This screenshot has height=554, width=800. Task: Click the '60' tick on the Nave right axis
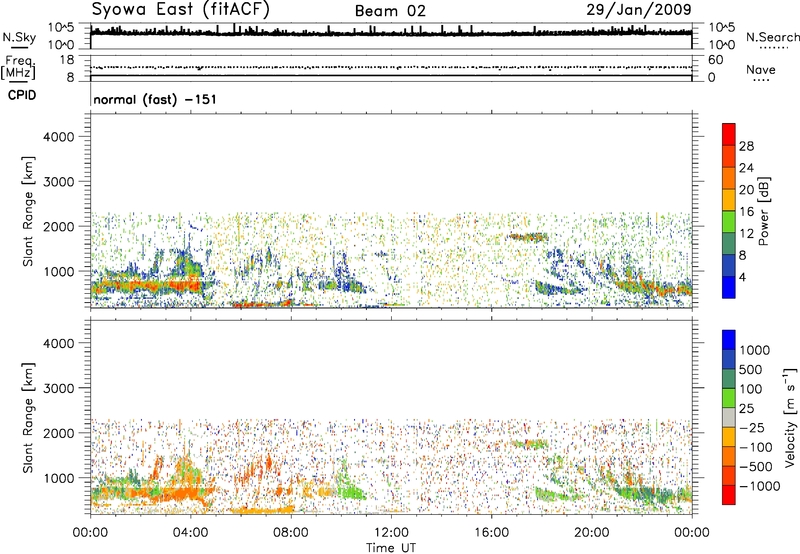pyautogui.click(x=715, y=60)
